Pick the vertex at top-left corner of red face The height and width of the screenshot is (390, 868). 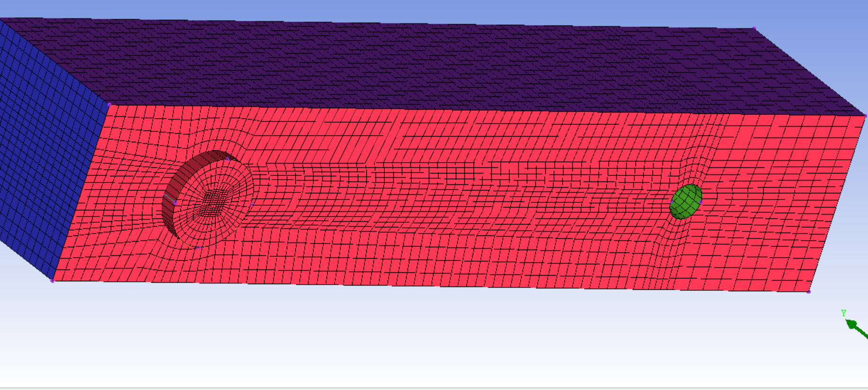click(x=109, y=104)
